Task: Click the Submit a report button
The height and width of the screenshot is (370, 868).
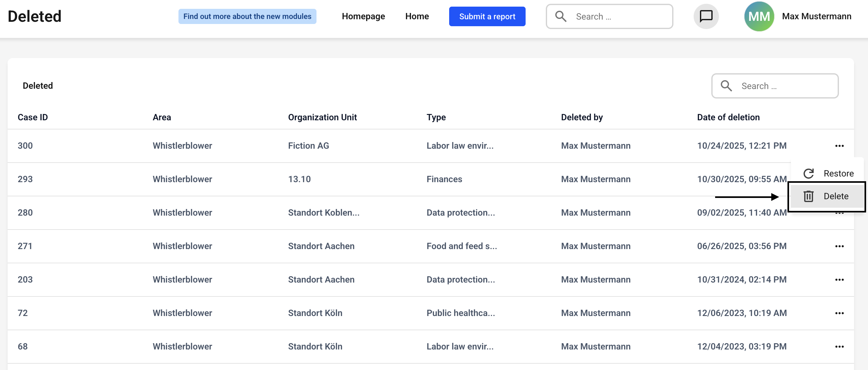Action: (487, 16)
